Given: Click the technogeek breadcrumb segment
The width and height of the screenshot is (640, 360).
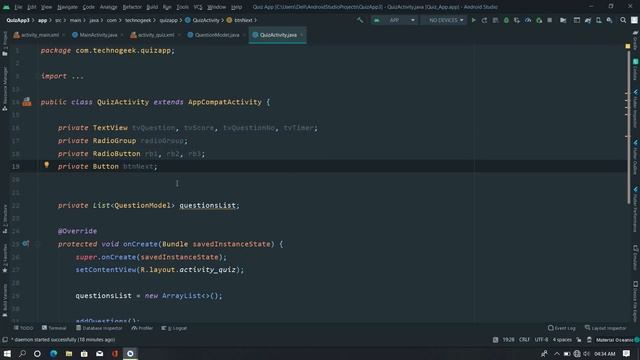Looking at the screenshot, I should 138,20.
